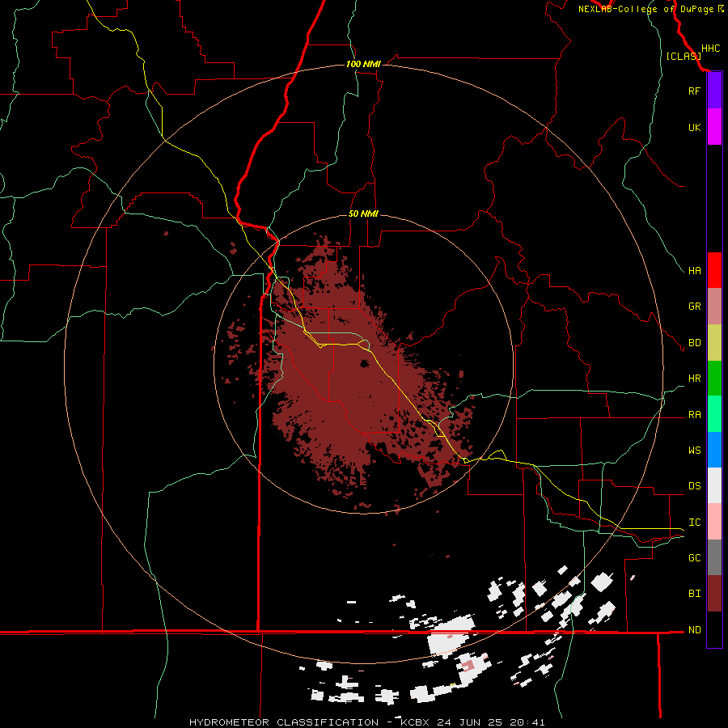728x728 pixels.
Task: Click the WS blue legend swatch
Action: pos(714,450)
